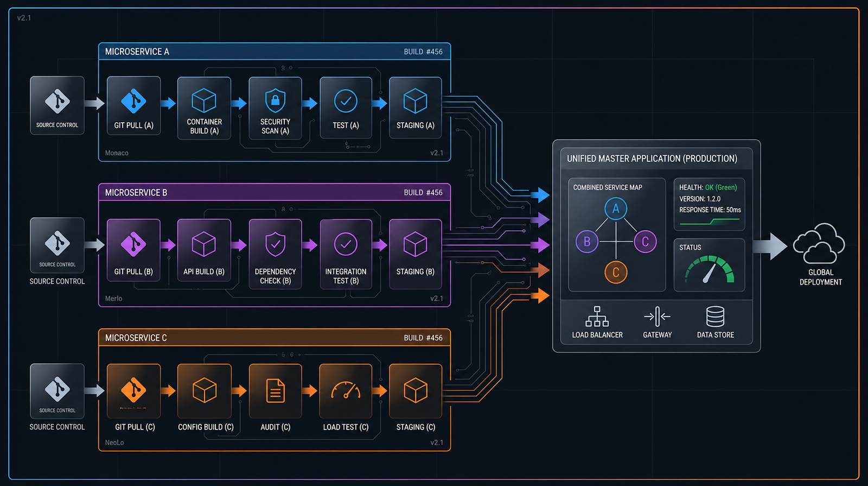Select the Staging (A) cube node
The height and width of the screenshot is (486, 868).
click(416, 108)
